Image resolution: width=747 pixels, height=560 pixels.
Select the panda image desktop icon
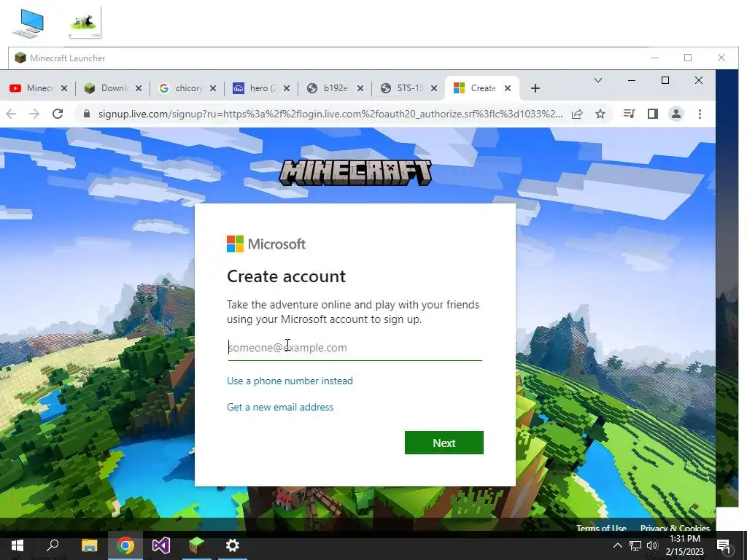click(x=85, y=23)
